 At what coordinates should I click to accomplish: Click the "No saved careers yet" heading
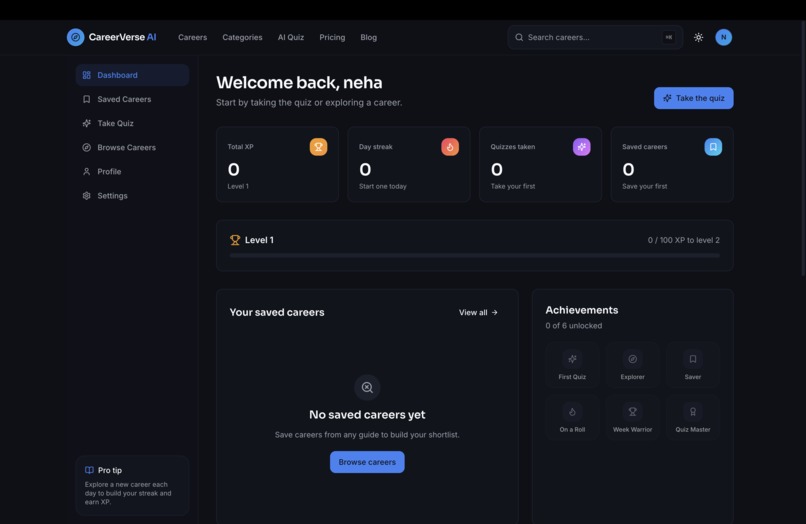point(367,414)
